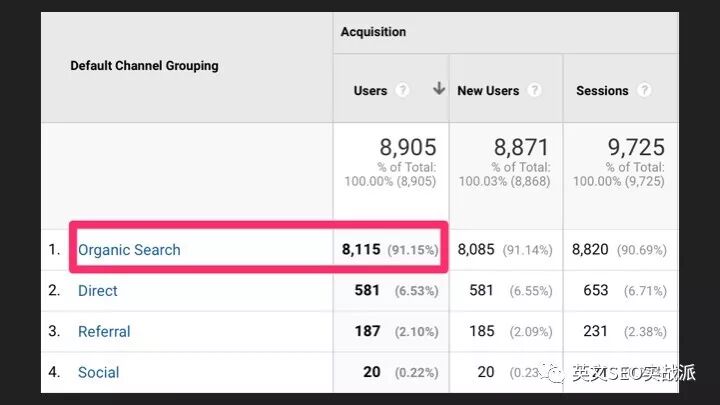Select total new users value 8,871
Image resolution: width=720 pixels, height=405 pixels.
click(522, 147)
